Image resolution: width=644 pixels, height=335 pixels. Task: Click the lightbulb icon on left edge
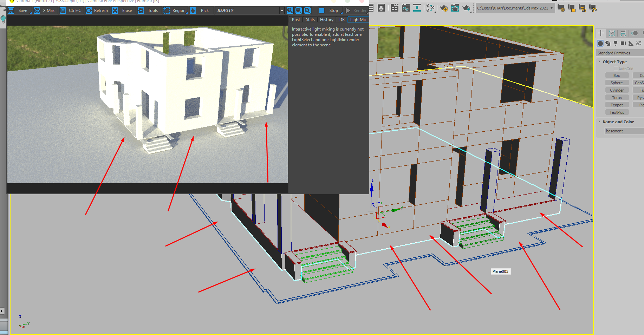3,19
